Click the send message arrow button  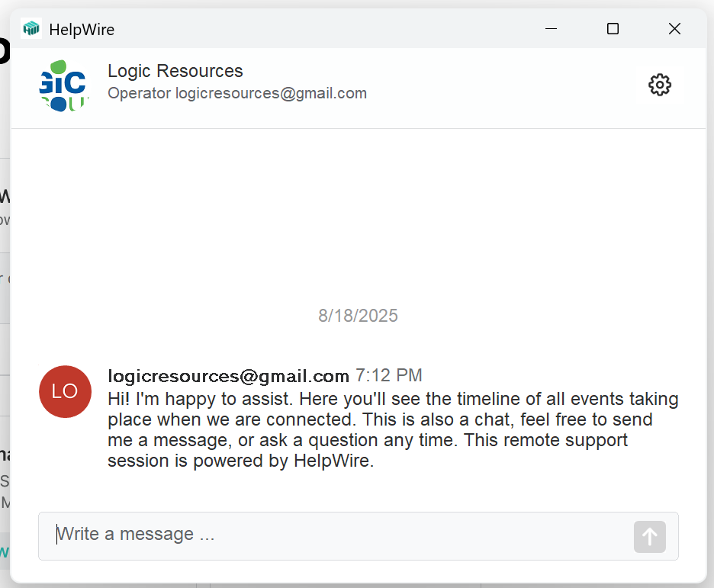[x=649, y=537]
